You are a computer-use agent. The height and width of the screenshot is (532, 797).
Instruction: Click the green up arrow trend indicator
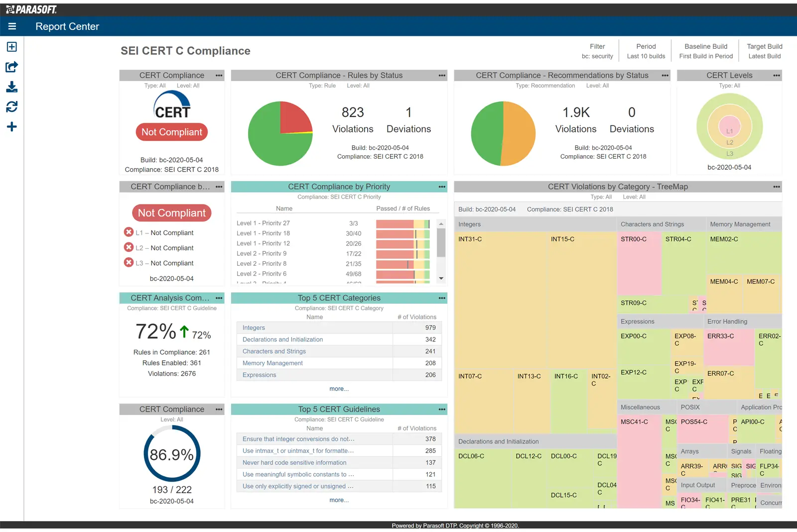click(x=184, y=332)
